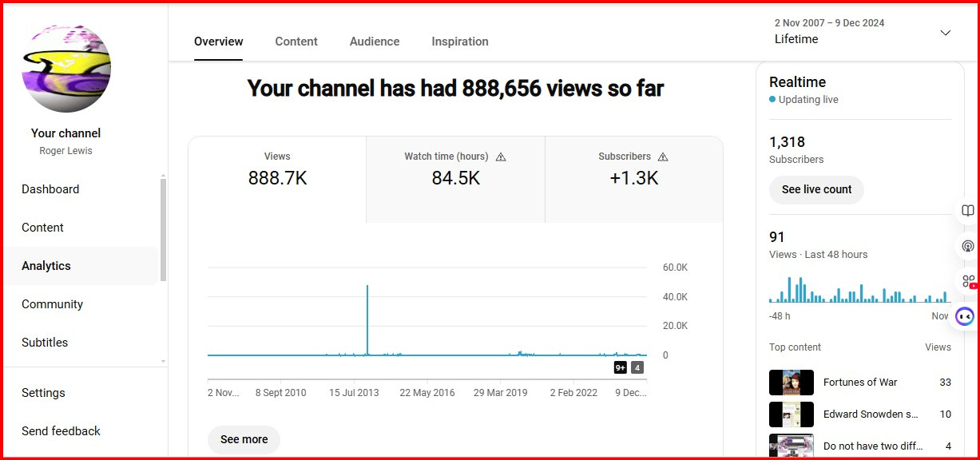This screenshot has height=460, width=980.
Task: Select the Views metric card
Action: coord(277,180)
